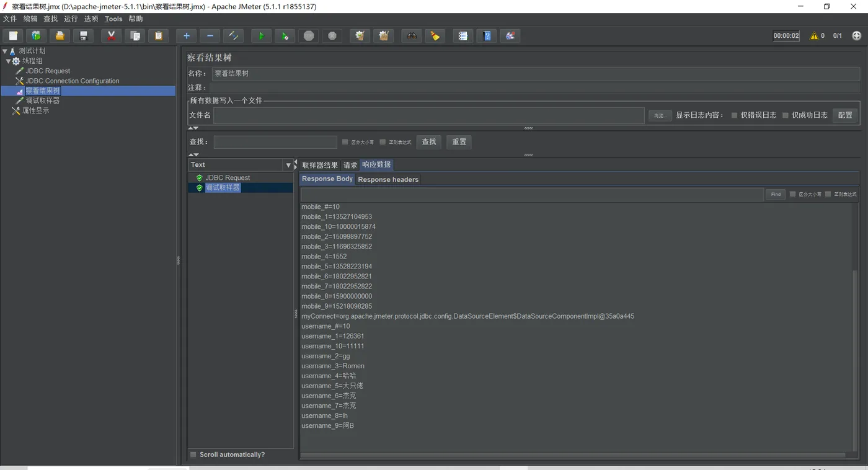Enable 仅成功日志 checkbox

(x=786, y=115)
